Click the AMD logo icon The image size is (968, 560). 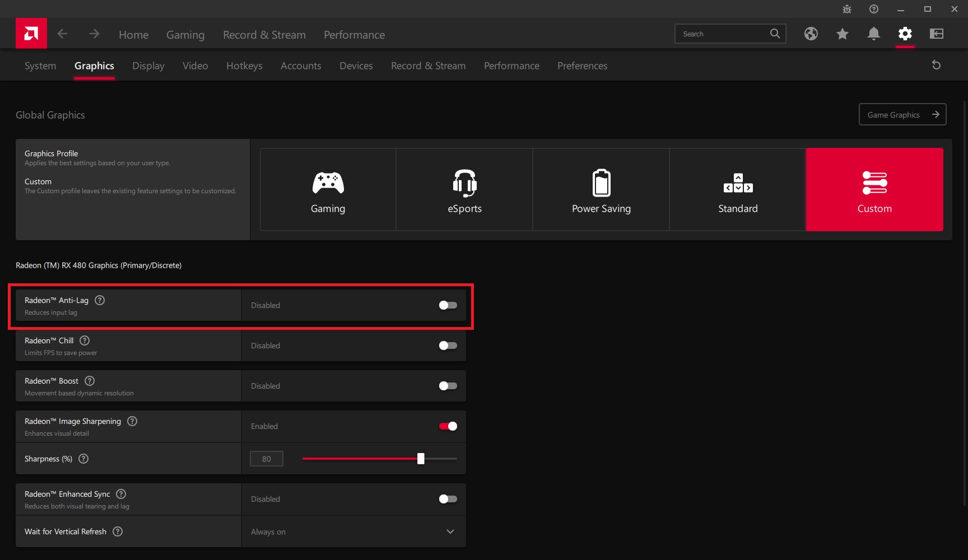tap(31, 34)
